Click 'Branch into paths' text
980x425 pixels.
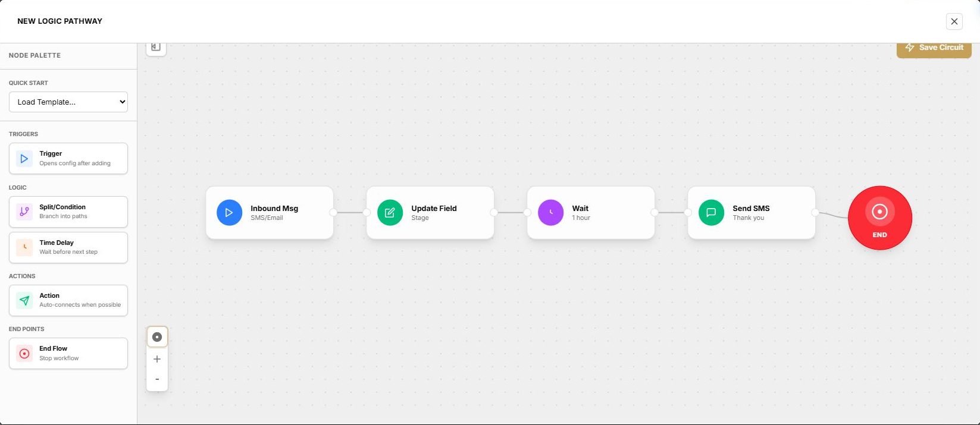(63, 216)
